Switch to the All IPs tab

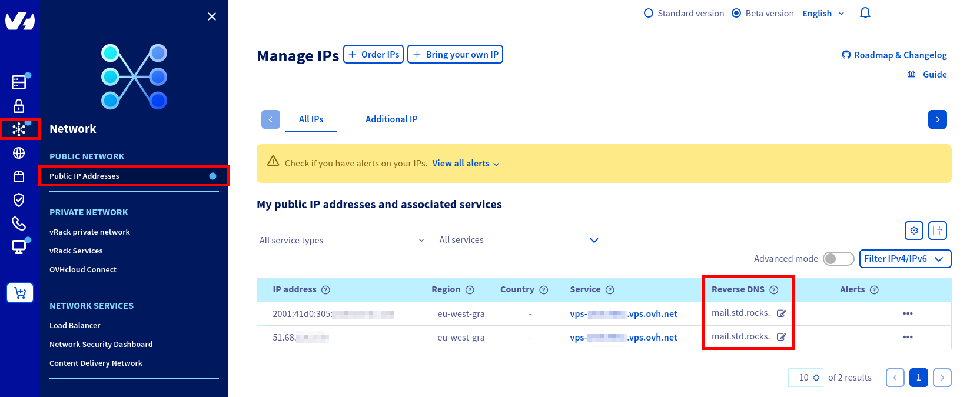pyautogui.click(x=311, y=119)
